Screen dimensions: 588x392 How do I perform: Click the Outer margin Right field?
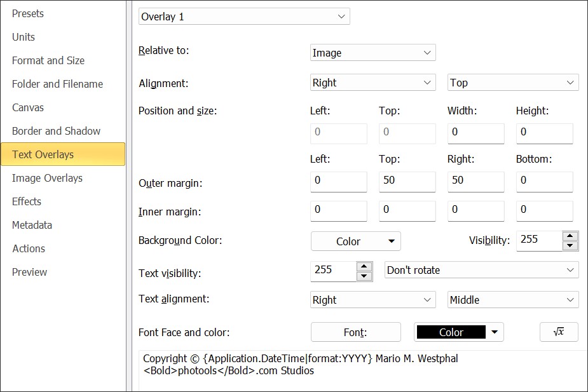click(476, 182)
